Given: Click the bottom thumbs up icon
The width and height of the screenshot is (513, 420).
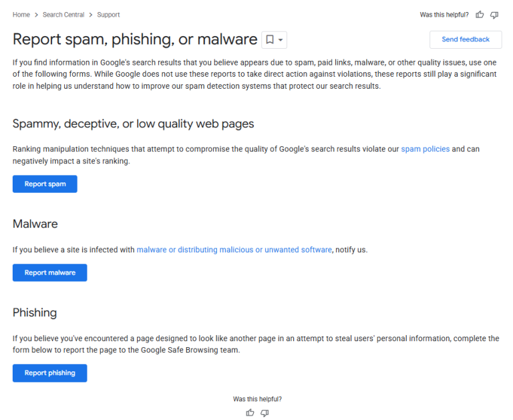Looking at the screenshot, I should (250, 413).
